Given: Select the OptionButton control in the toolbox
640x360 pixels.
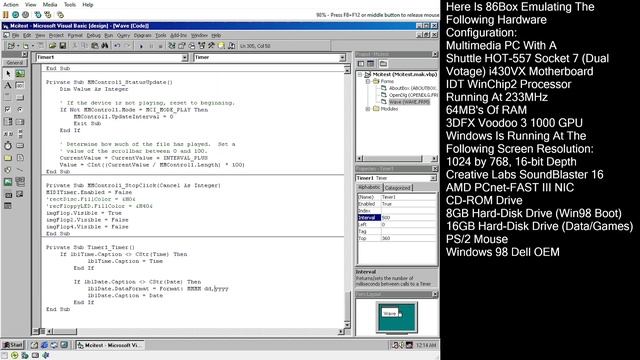Looking at the screenshot, I should point(20,109).
